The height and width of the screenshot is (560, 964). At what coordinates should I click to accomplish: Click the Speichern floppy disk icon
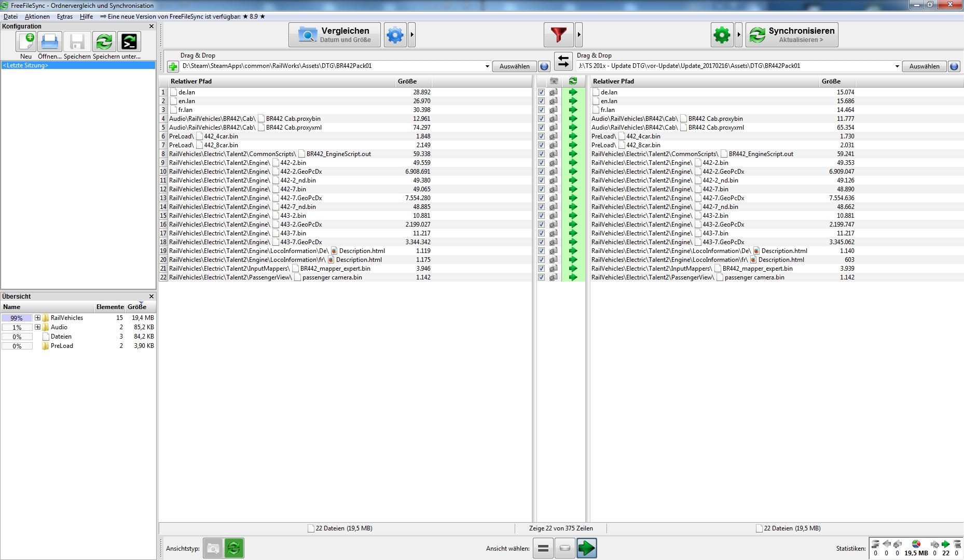click(x=77, y=41)
